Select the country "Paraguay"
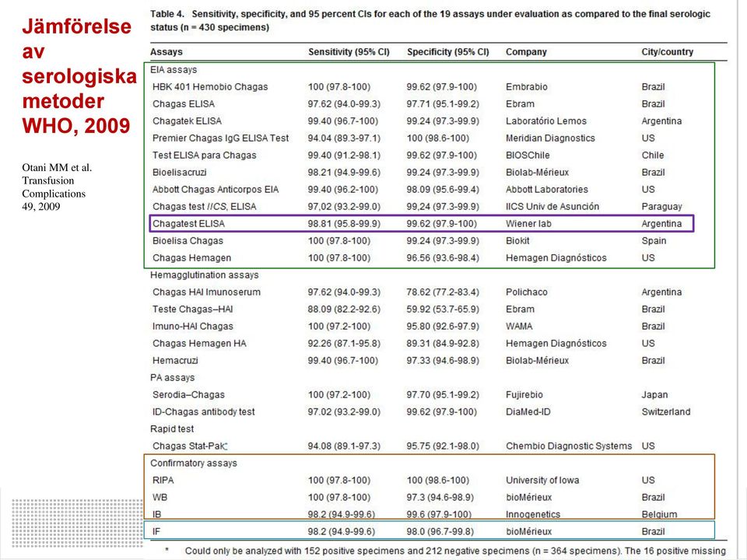Image resolution: width=747 pixels, height=560 pixels. [x=661, y=207]
